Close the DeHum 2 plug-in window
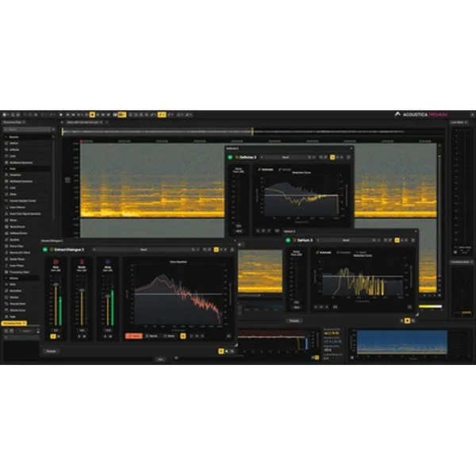The height and width of the screenshot is (476, 476). coord(416,232)
